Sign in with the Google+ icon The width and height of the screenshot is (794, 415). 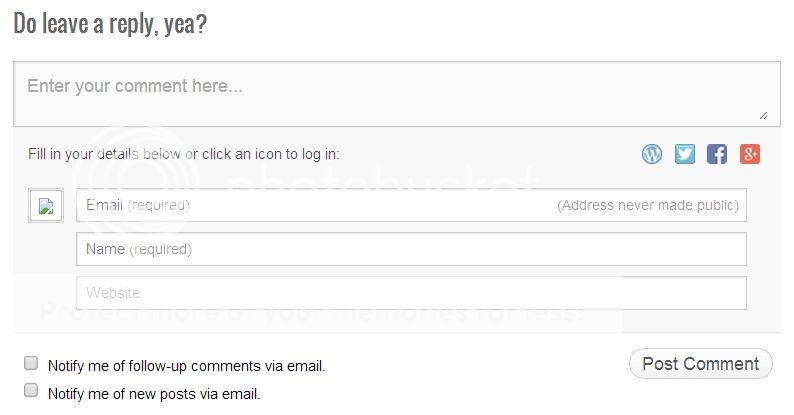(x=750, y=154)
